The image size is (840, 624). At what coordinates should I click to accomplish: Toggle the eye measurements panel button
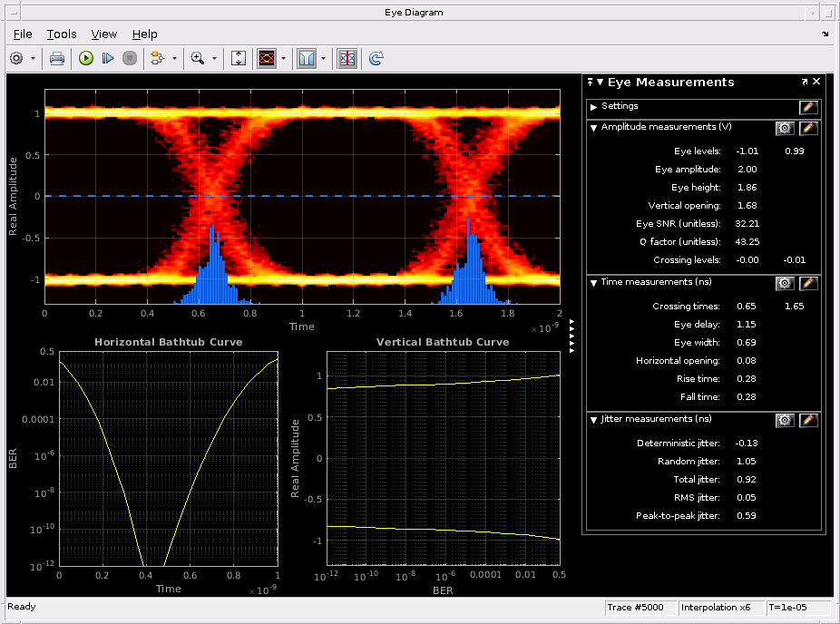click(347, 58)
